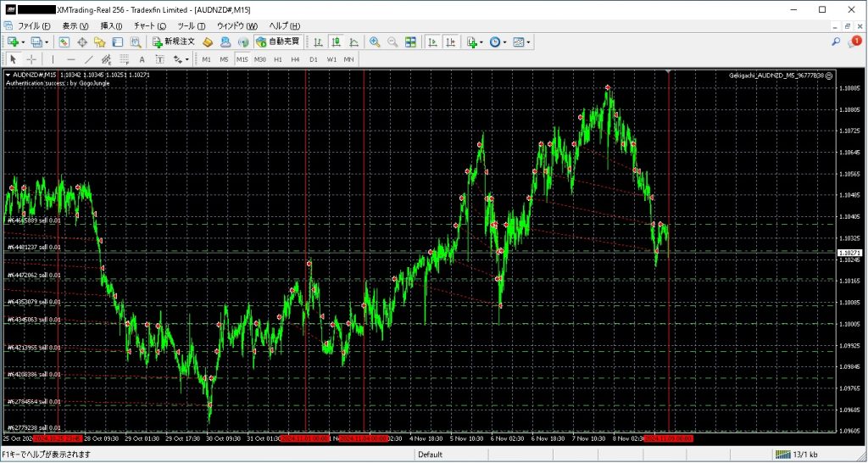Viewport: 868px width, 463px height.
Task: Select the draw trendline tool
Action: [x=89, y=59]
